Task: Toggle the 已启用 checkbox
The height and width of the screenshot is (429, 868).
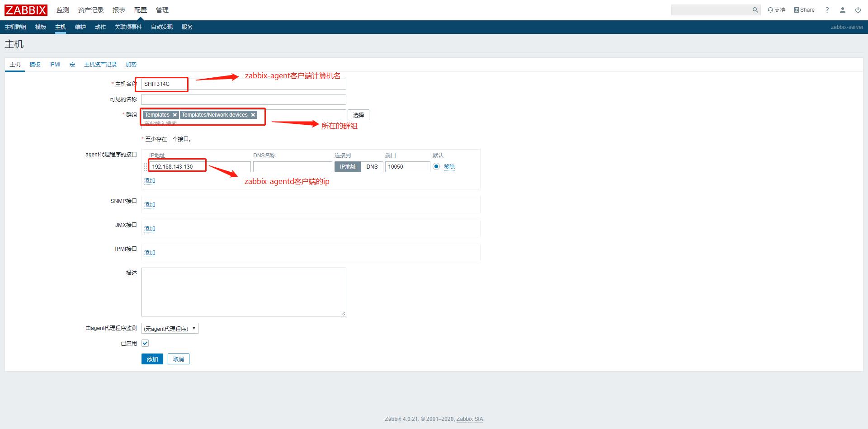Action: tap(145, 343)
